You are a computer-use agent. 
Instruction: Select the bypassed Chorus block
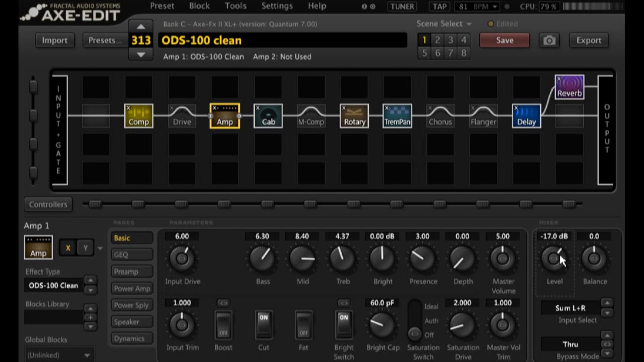click(x=440, y=116)
